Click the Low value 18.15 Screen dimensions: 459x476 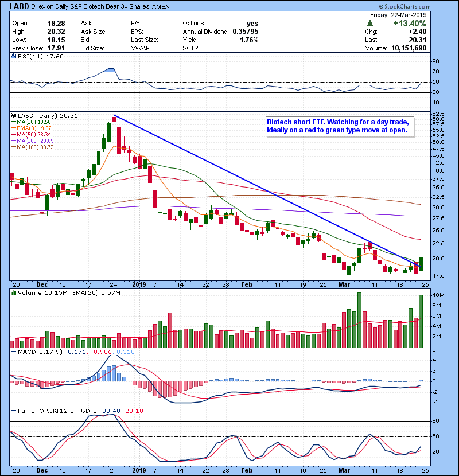click(56, 40)
